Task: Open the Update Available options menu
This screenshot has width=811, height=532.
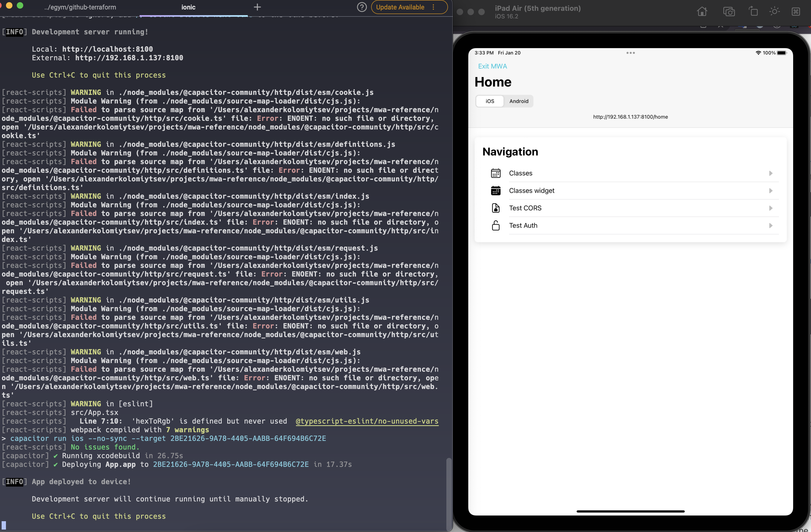Action: (x=433, y=7)
